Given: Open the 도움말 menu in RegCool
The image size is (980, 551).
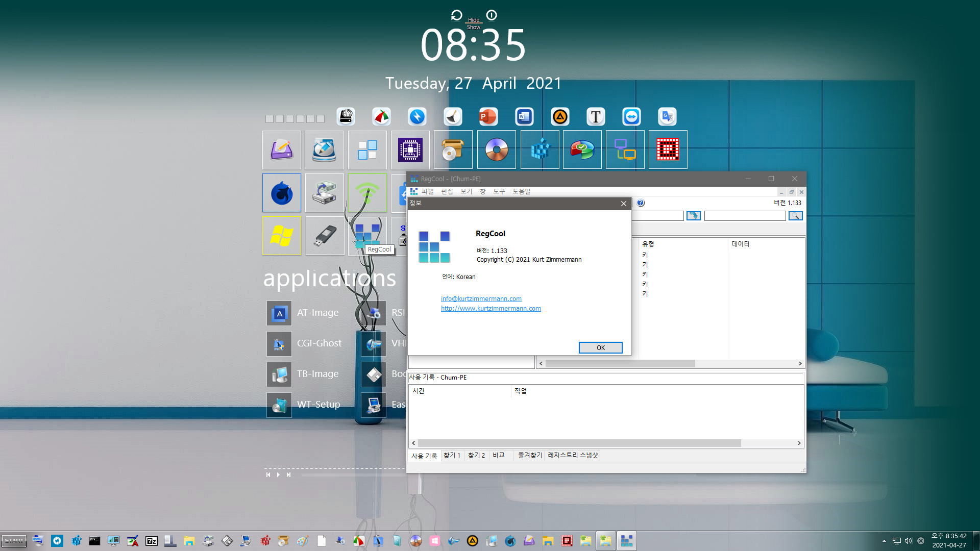Looking at the screenshot, I should [521, 191].
